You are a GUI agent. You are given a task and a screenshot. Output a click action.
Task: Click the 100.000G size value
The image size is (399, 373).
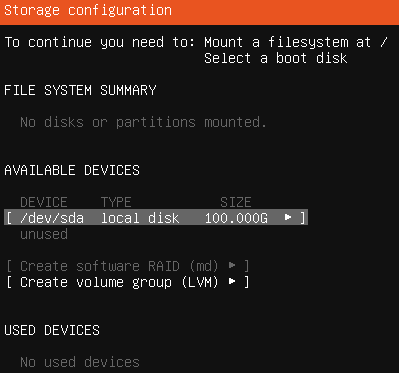coord(236,218)
